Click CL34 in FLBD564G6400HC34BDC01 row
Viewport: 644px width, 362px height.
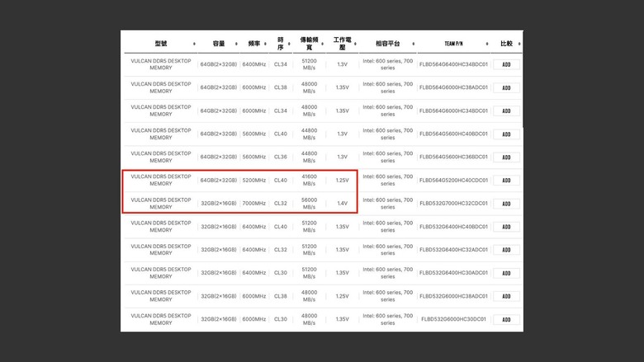[281, 64]
